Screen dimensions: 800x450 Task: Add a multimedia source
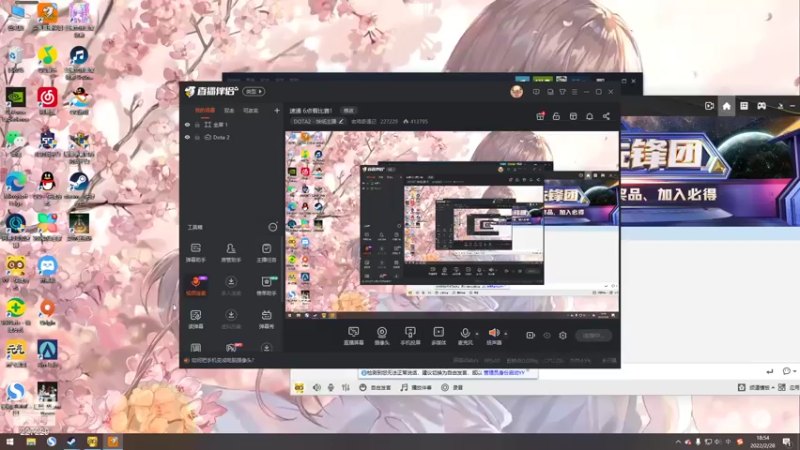[x=438, y=336]
